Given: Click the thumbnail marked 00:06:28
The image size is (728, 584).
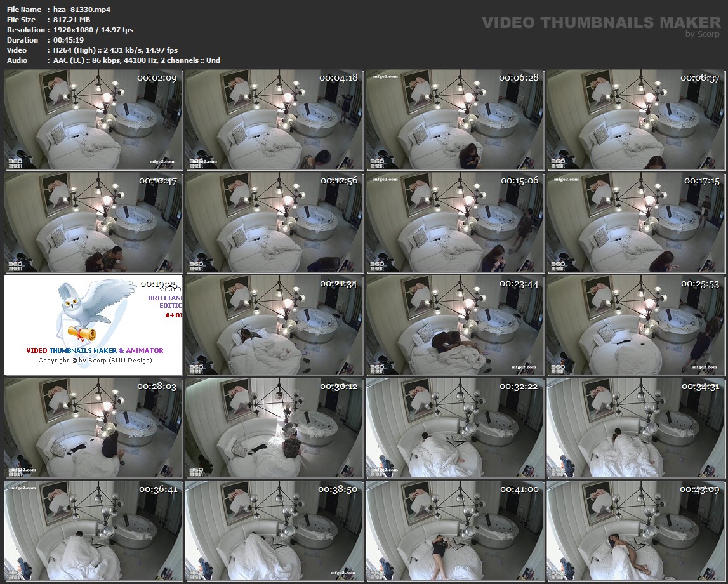Looking at the screenshot, I should (x=454, y=120).
